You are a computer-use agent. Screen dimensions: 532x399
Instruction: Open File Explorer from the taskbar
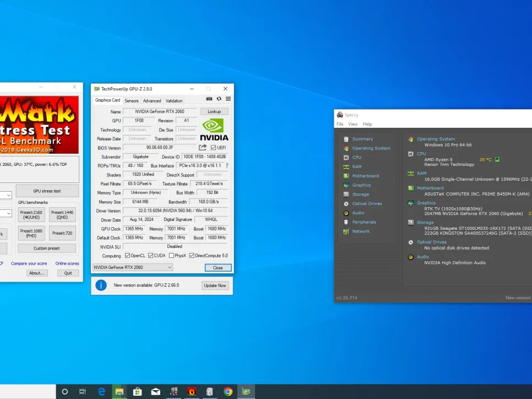tap(119, 391)
